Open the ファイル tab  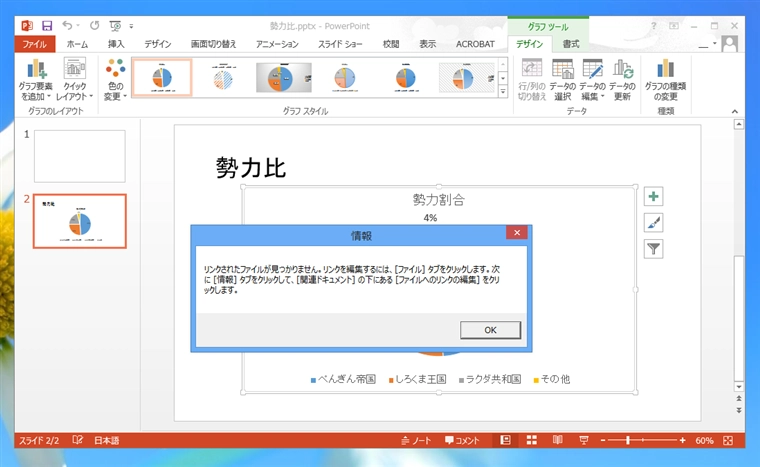tap(34, 44)
